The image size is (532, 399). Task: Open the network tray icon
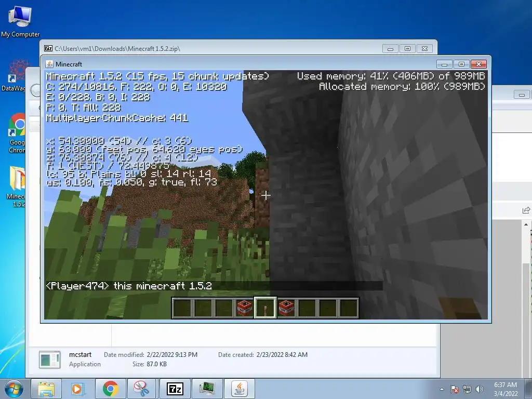click(x=467, y=389)
